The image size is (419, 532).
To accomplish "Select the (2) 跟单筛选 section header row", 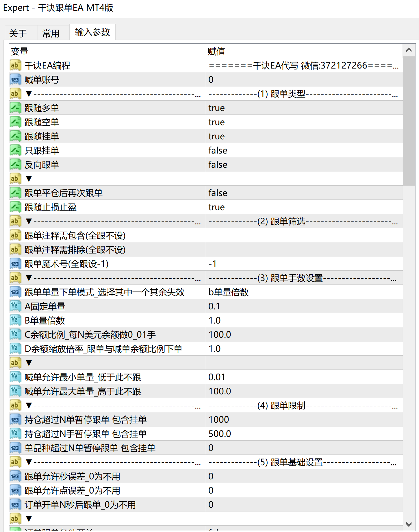I will (206, 221).
